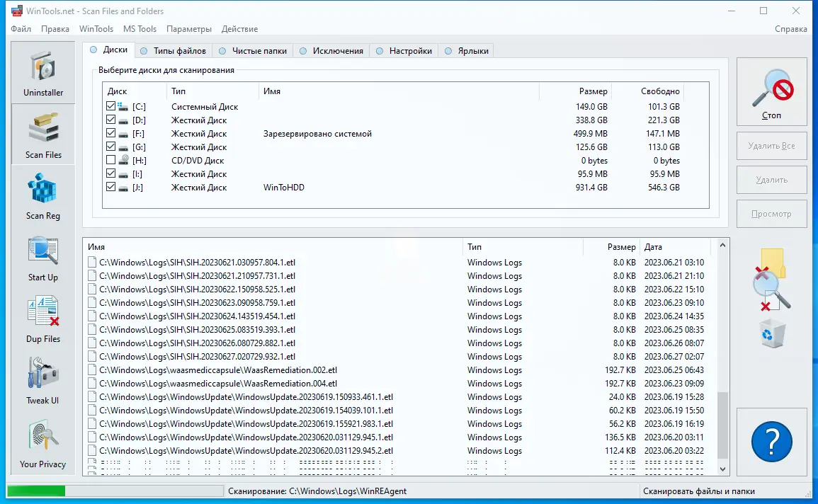
Task: Open the Dup Files tool
Action: click(x=42, y=319)
